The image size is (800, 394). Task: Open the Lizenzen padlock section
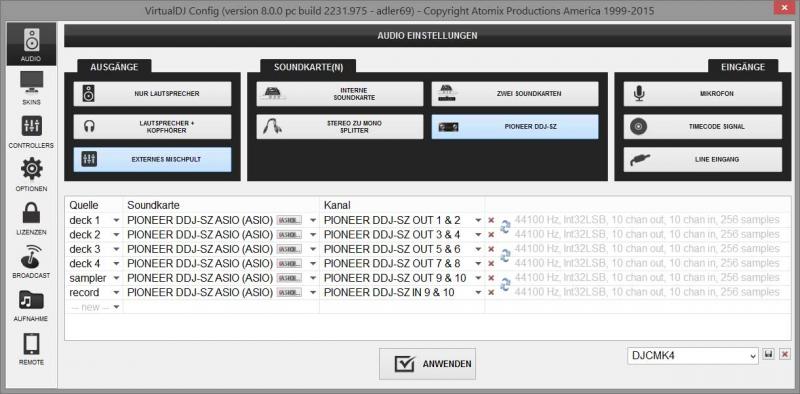[x=31, y=218]
